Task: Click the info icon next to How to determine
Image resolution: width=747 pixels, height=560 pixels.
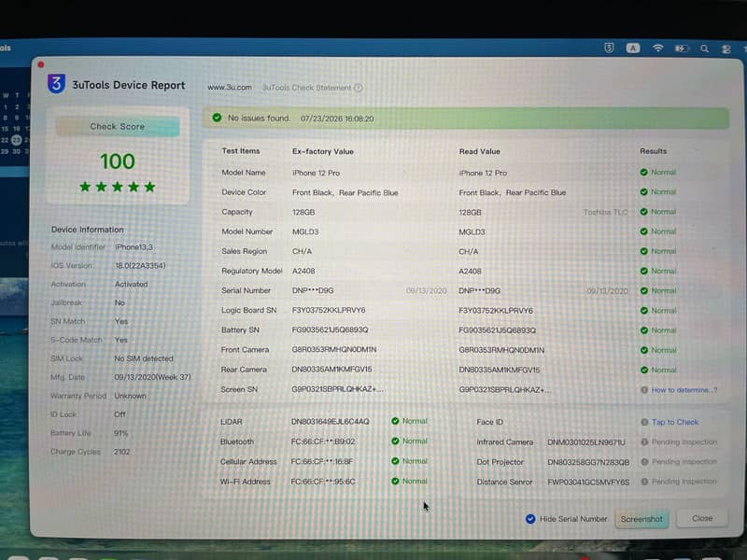Action: tap(644, 389)
